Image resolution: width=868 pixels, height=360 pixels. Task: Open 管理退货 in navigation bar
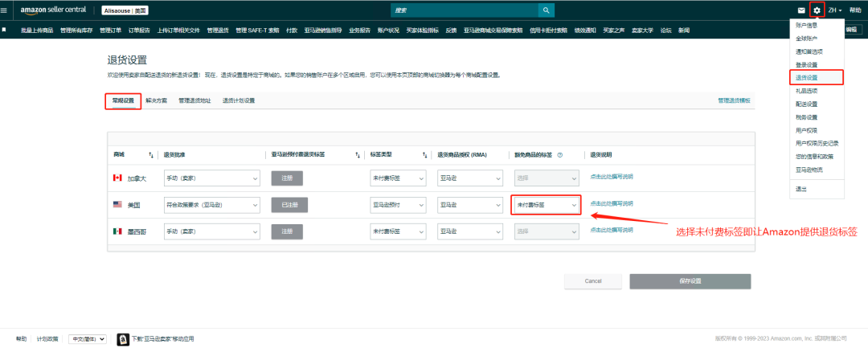point(218,31)
